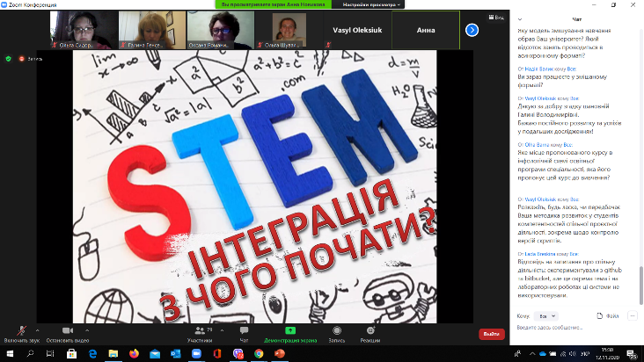Image resolution: width=644 pixels, height=362 pixels.
Task: Click the green shield encryption icon
Action: click(x=8, y=59)
